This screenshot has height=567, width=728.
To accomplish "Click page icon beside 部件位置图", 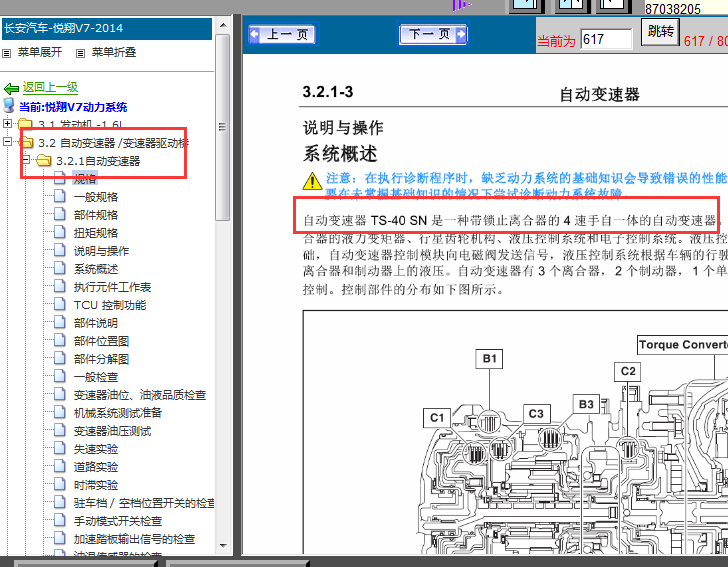I will pos(60,340).
